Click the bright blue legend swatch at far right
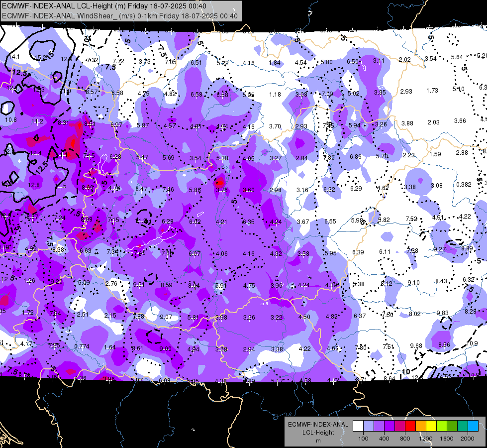487x448 pixels. pyautogui.click(x=473, y=426)
